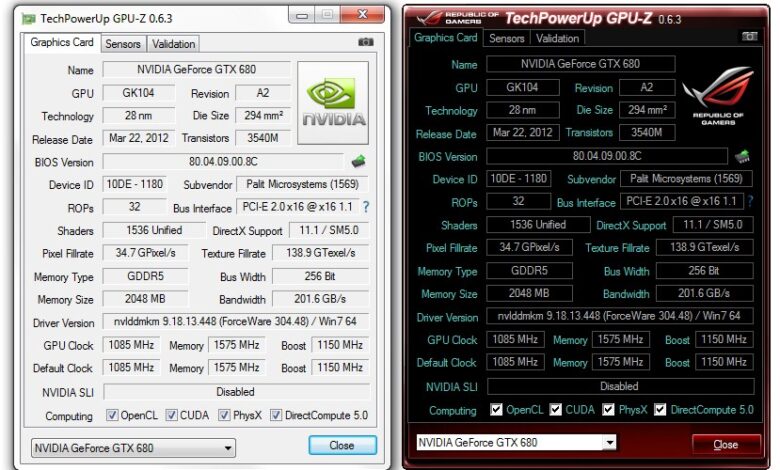Click ROPs value 32 in white window
Image resolution: width=780 pixels, height=470 pixels.
(134, 206)
